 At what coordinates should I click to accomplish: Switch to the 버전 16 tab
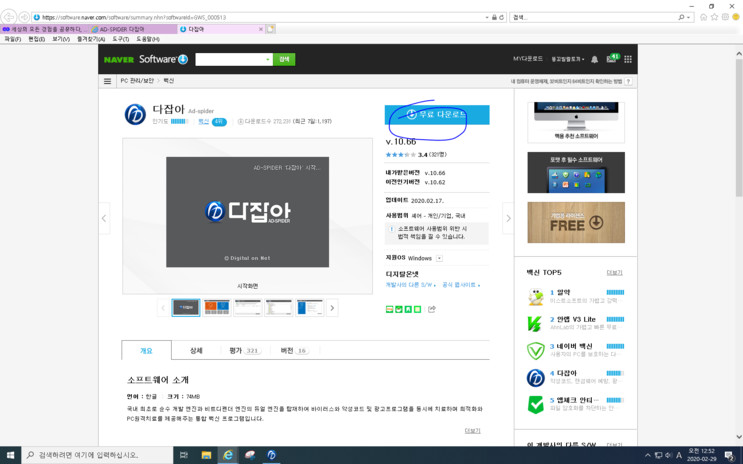pos(294,351)
